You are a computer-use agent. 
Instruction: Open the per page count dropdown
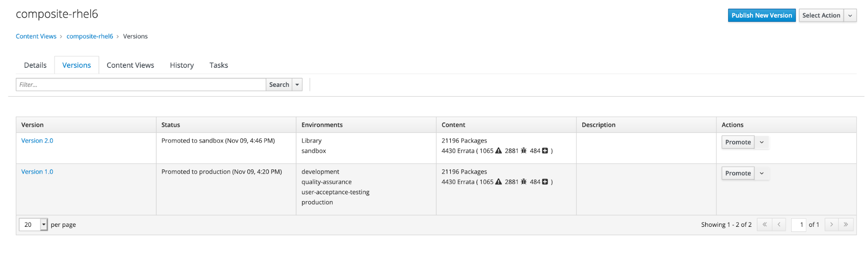[43, 225]
